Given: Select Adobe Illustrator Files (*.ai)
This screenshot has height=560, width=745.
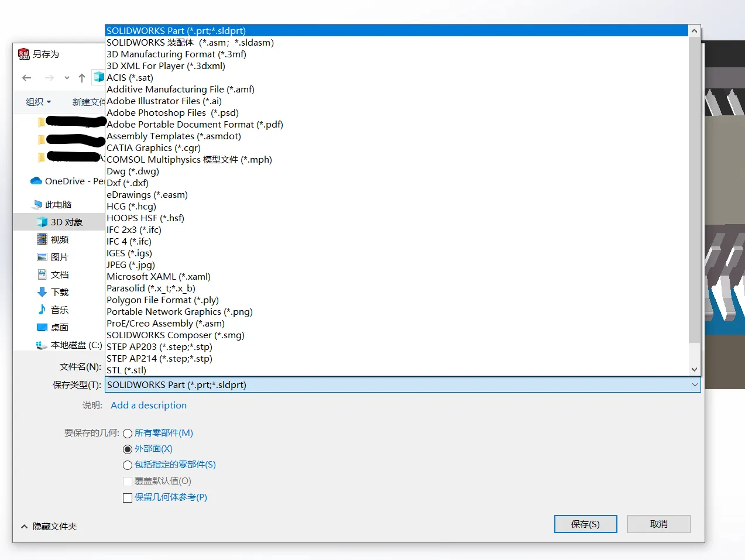Looking at the screenshot, I should tap(396, 101).
